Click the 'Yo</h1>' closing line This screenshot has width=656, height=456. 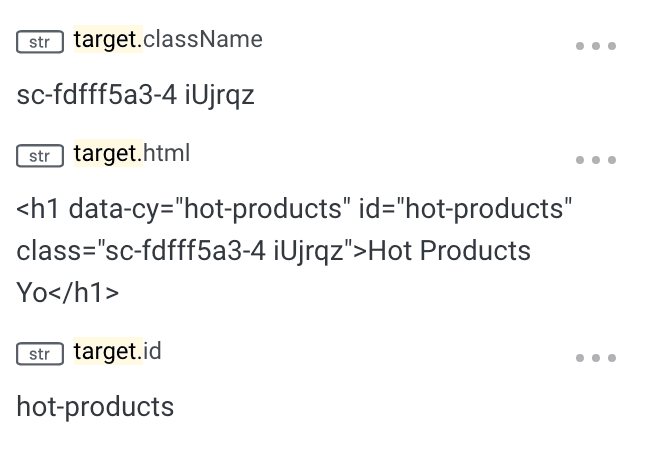click(67, 293)
